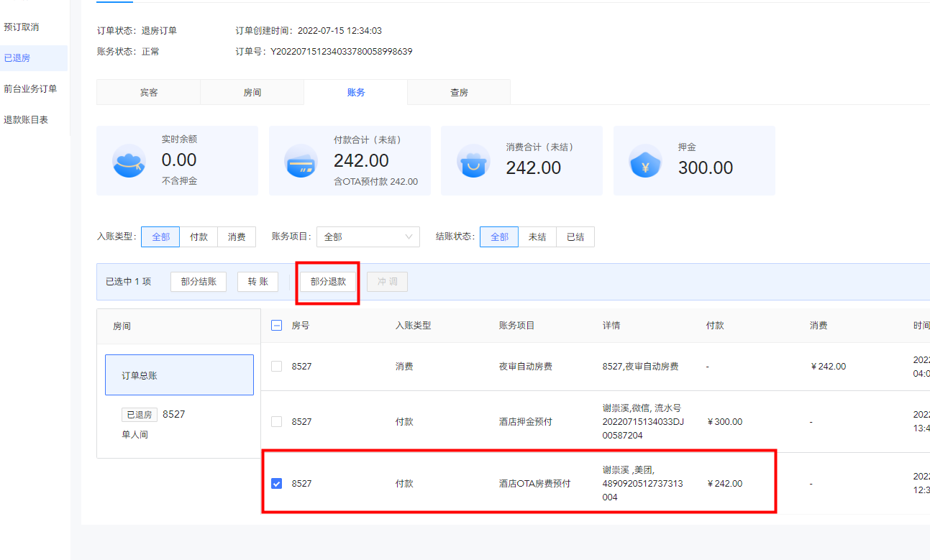This screenshot has height=560, width=930.
Task: Click the 部分退款 button
Action: (328, 282)
